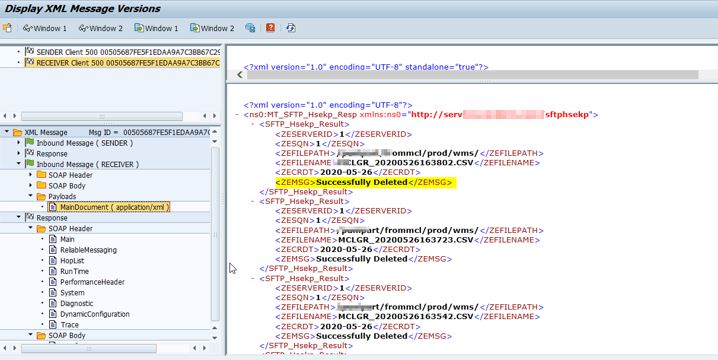Open the DynamicConfiguration header entry
Screen dimensions: 718x360
[95, 314]
